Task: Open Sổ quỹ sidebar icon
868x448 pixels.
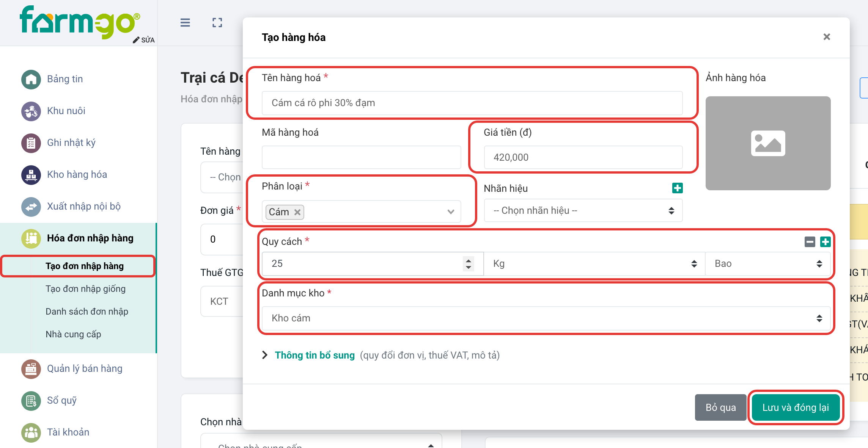Action: tap(31, 401)
